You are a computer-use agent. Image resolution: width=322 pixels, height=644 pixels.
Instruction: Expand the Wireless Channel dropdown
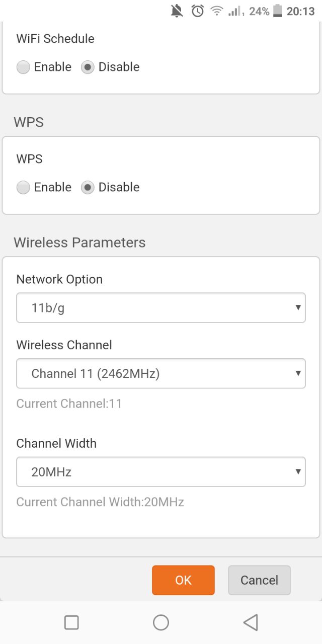tap(161, 373)
